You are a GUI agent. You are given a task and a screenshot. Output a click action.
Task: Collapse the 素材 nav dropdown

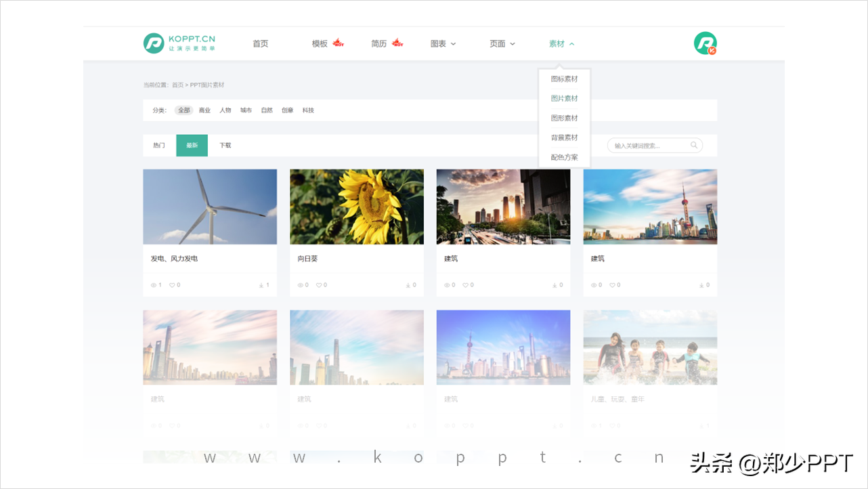561,43
